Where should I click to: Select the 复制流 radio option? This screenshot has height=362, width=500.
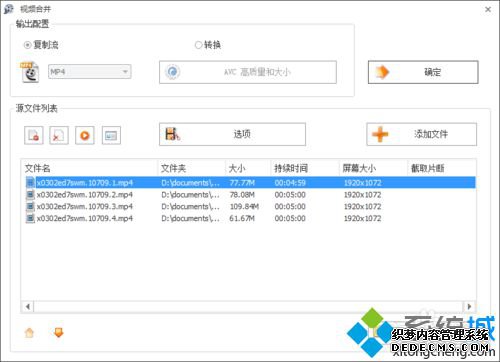click(x=41, y=45)
